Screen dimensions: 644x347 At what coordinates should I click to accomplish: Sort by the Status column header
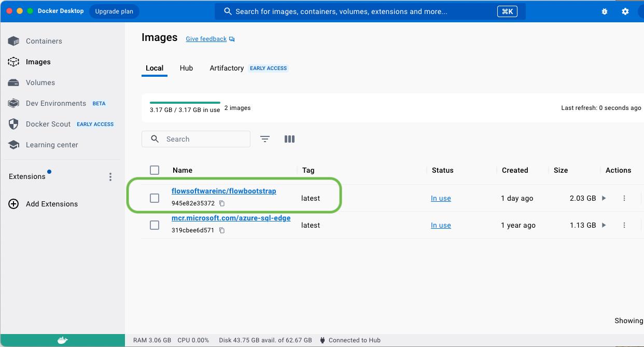click(x=443, y=170)
